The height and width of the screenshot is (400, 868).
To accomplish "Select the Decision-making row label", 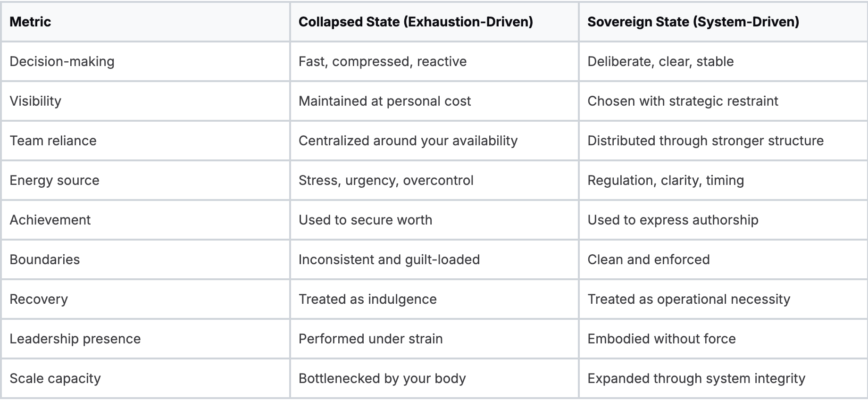I will click(x=62, y=61).
